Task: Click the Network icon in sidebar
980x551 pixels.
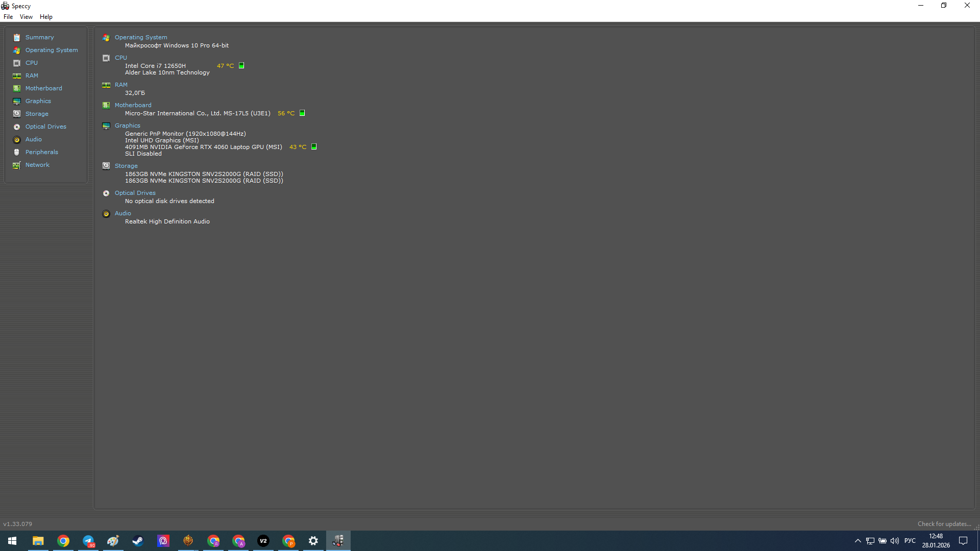Action: click(x=17, y=165)
